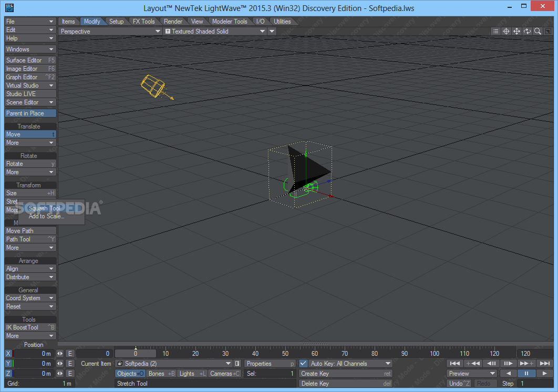Step forward one frame

click(509, 363)
